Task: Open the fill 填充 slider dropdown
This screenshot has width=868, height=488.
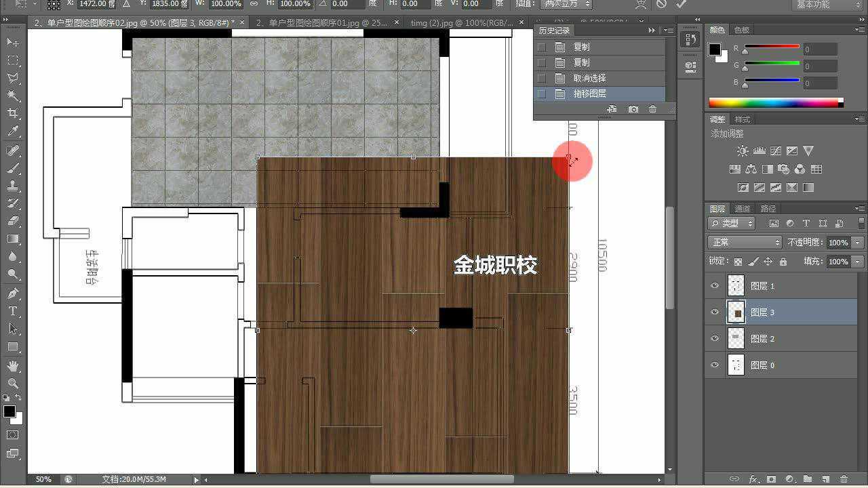Action: pos(859,262)
